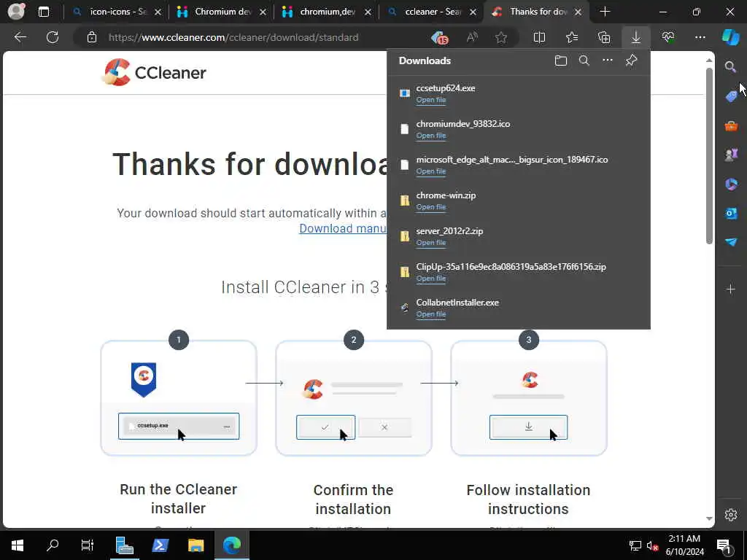Open sidebar search icon
The width and height of the screenshot is (747, 560).
tap(730, 66)
